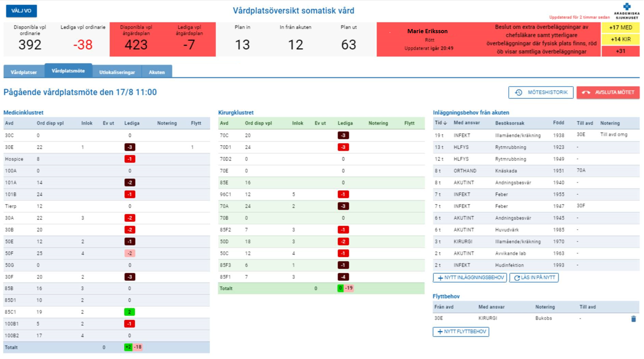Go to the Akuten tab
Screen dimensions: 644x359
157,72
